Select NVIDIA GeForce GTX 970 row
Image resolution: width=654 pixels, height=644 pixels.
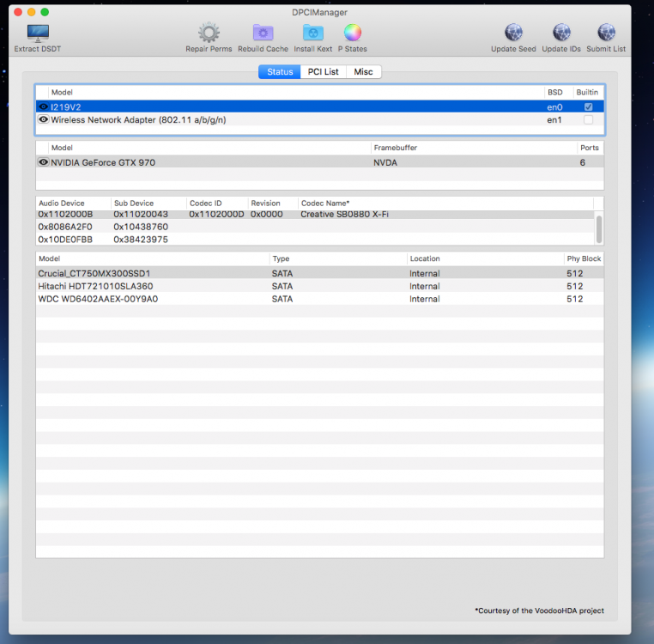click(320, 162)
